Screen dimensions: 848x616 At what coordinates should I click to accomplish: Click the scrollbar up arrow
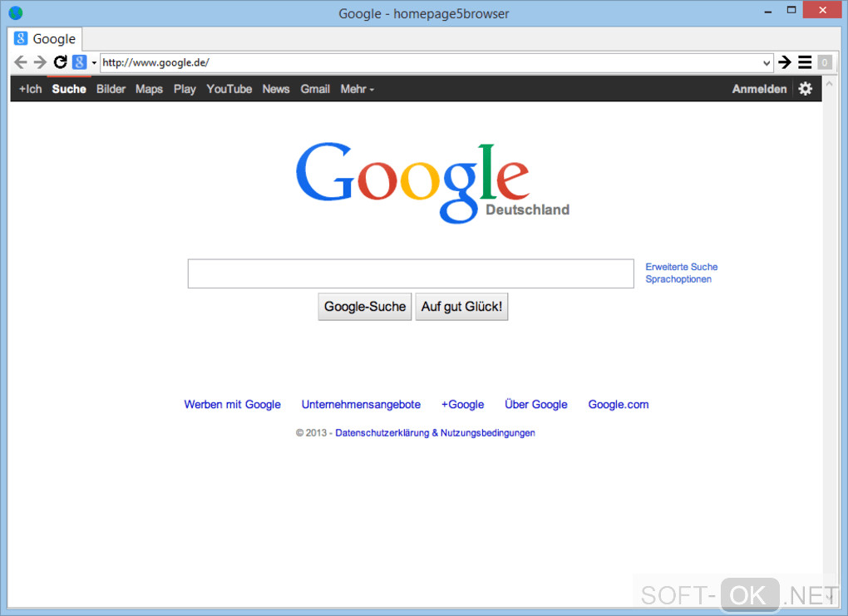(x=830, y=84)
